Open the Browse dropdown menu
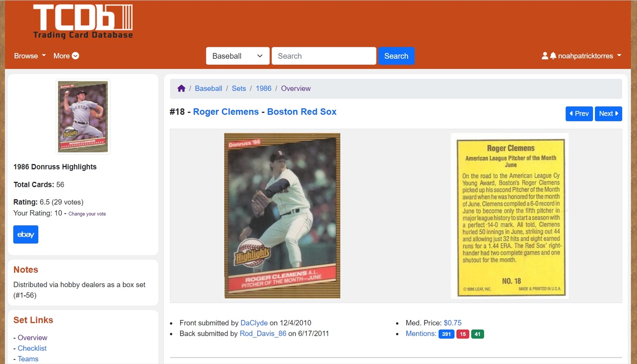637x364 pixels. coord(30,56)
